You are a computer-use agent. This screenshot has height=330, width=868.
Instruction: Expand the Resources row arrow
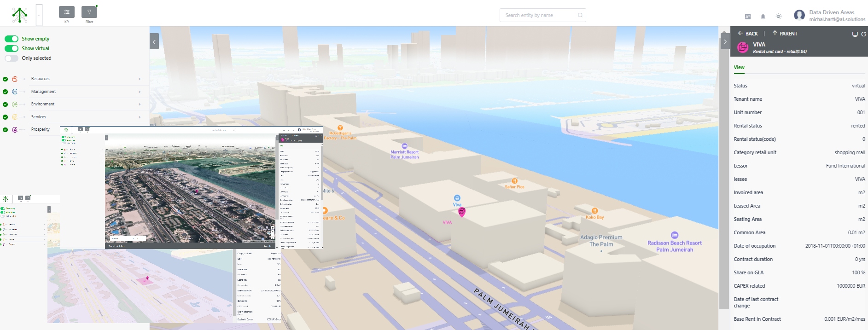tap(140, 79)
